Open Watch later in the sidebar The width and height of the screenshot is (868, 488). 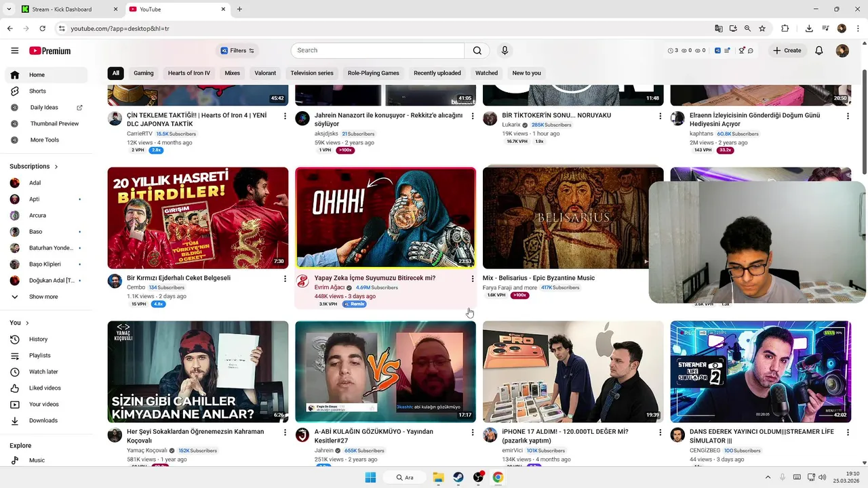[46, 371]
